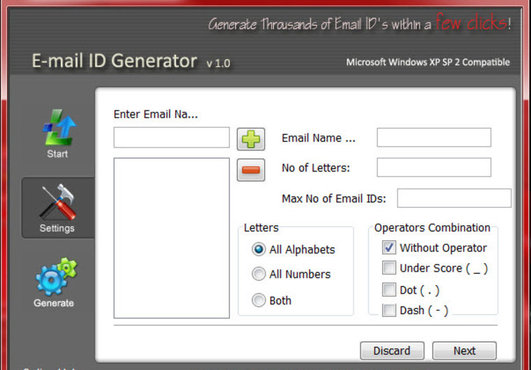Enable the Dot ( . ) checkbox
Viewport: 531px width, 370px height.
(389, 290)
